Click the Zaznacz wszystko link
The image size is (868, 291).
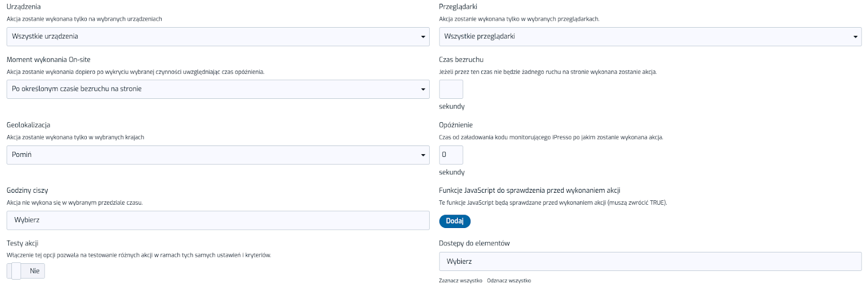coord(461,281)
